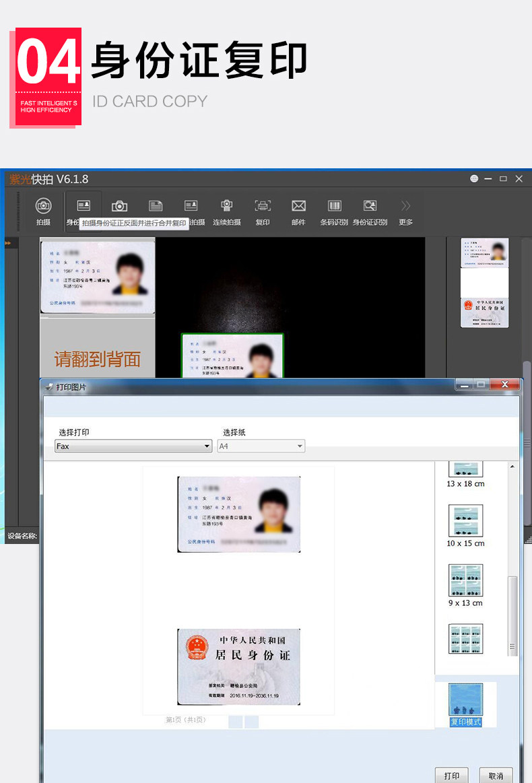Click the main window vertical scrollbar at right edge
This screenshot has width=532, height=783.
point(527,444)
